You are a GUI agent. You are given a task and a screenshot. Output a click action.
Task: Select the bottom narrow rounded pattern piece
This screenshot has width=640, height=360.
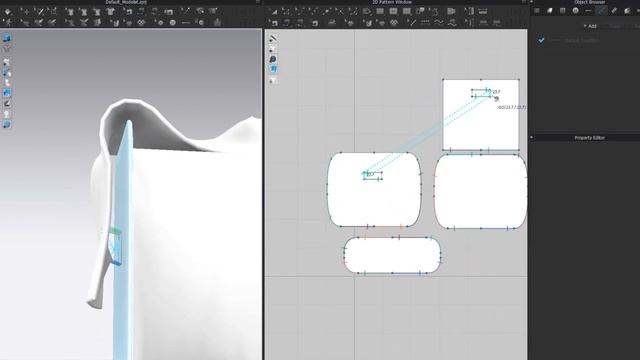click(x=392, y=255)
